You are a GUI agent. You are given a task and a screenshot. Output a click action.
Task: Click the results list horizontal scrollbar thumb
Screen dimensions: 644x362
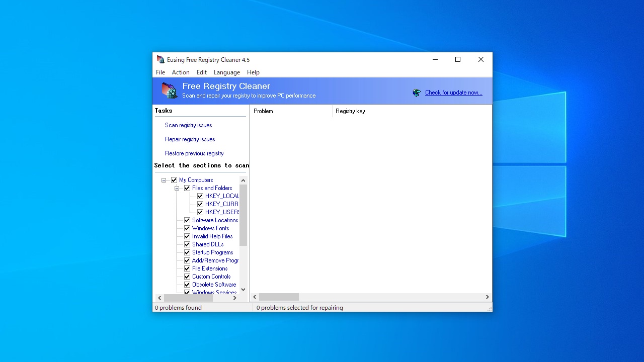pyautogui.click(x=279, y=297)
